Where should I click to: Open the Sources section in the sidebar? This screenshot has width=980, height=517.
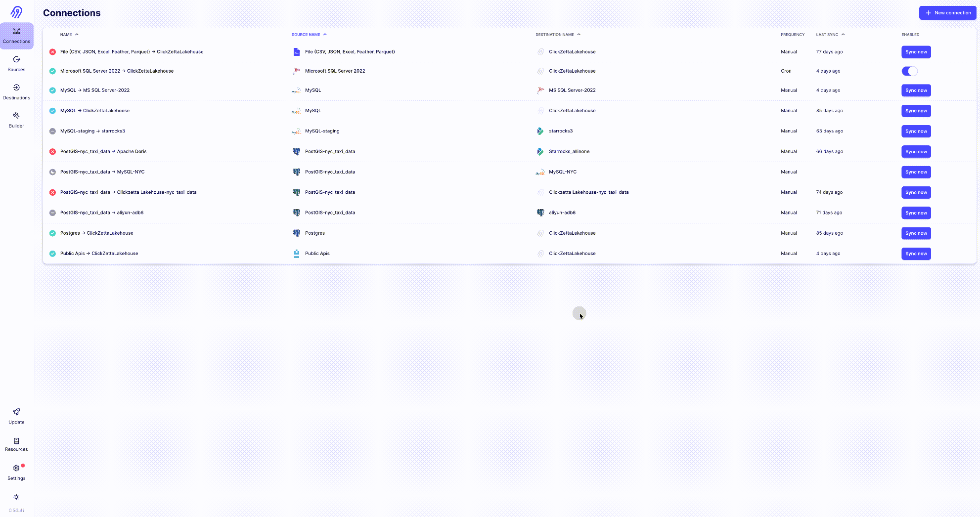click(x=16, y=63)
